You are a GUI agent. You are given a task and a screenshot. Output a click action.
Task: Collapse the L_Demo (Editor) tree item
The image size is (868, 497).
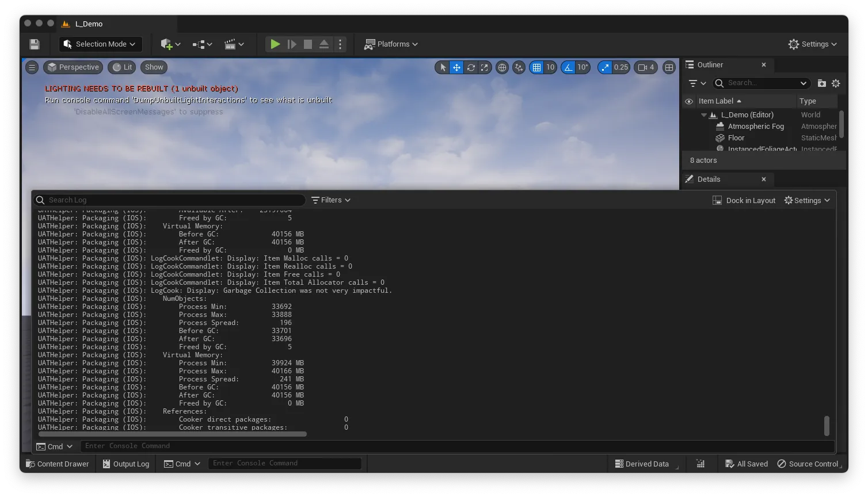click(703, 114)
